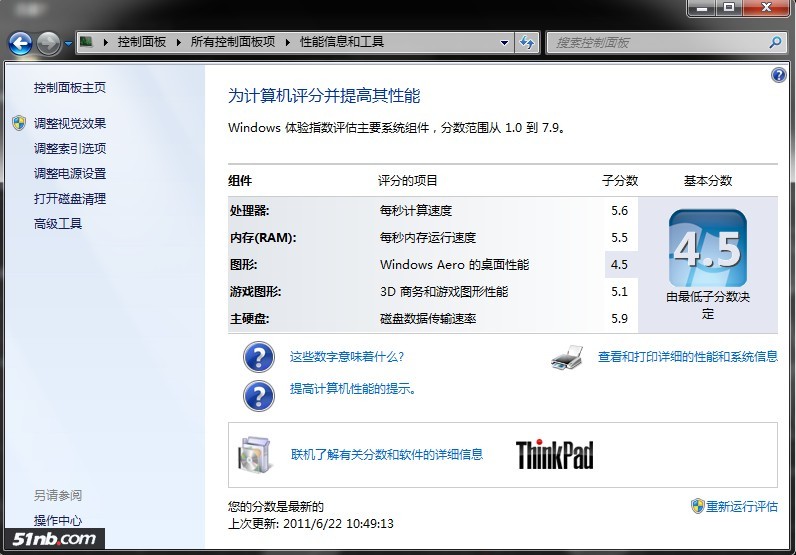Viewport: 796px width, 555px height.
Task: Click the 子分数 column header
Action: (x=620, y=181)
